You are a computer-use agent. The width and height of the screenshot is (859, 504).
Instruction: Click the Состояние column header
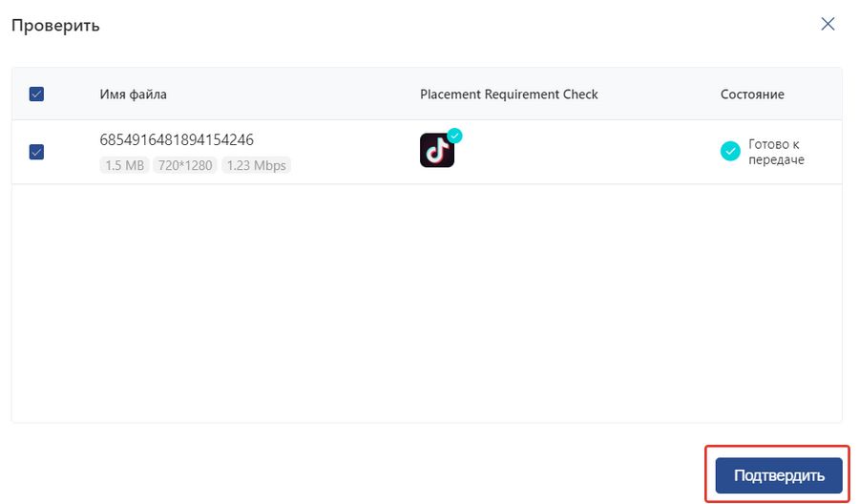point(752,94)
